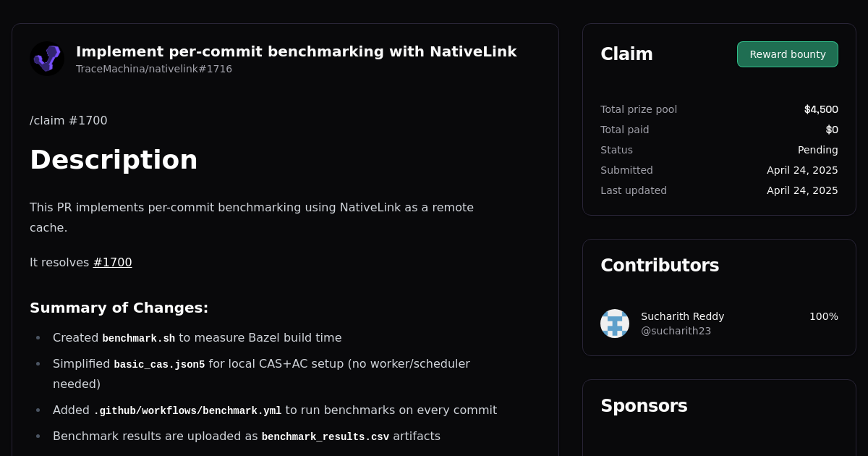Image resolution: width=868 pixels, height=456 pixels.
Task: Click the PR title Implement per-commit benchmarking
Action: point(297,51)
